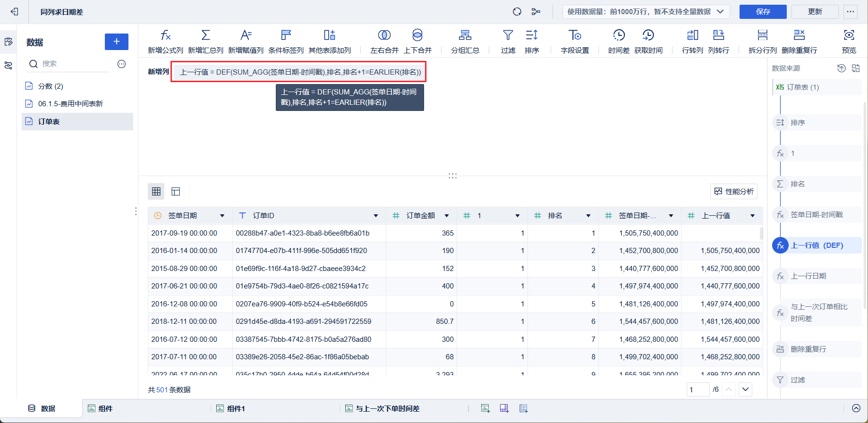The height and width of the screenshot is (423, 868).
Task: Select the 新增汇总列 tool
Action: [205, 42]
